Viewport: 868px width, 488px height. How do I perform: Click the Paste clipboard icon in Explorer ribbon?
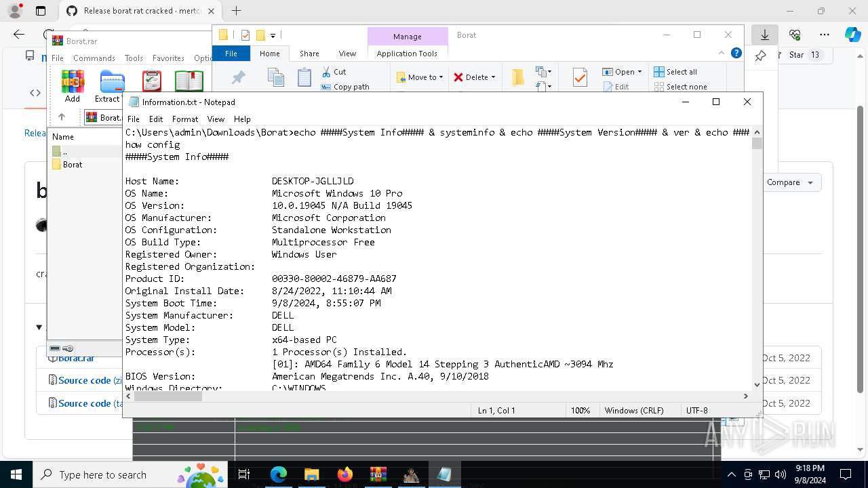(304, 77)
